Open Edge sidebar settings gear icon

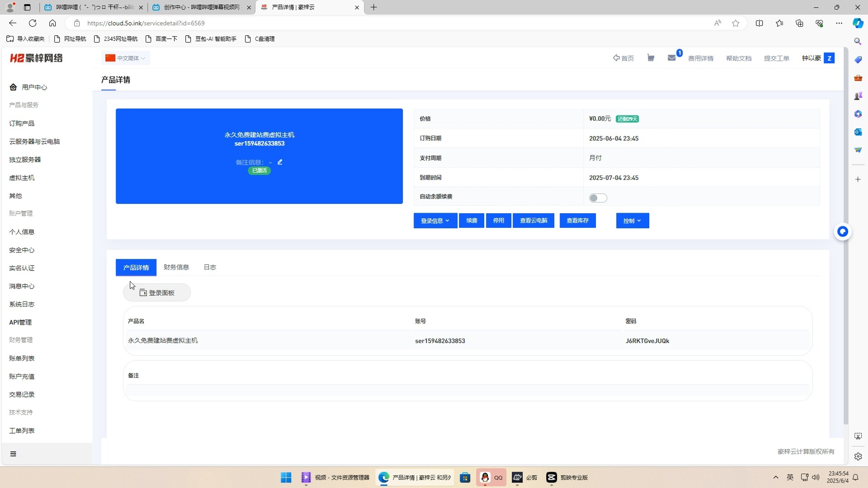pyautogui.click(x=858, y=456)
